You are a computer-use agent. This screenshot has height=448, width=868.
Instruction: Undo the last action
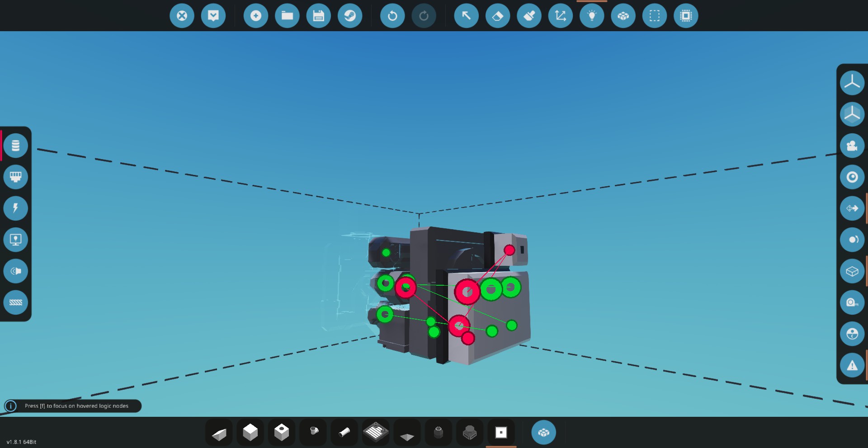[392, 16]
